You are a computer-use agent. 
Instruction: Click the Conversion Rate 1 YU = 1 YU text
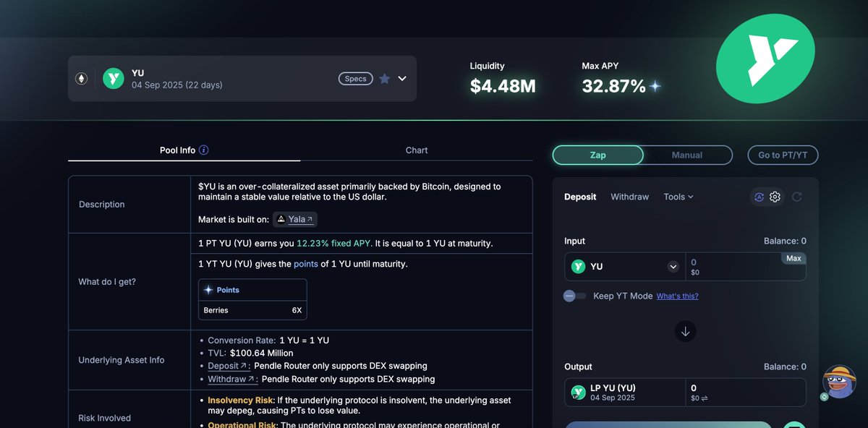[x=268, y=340]
